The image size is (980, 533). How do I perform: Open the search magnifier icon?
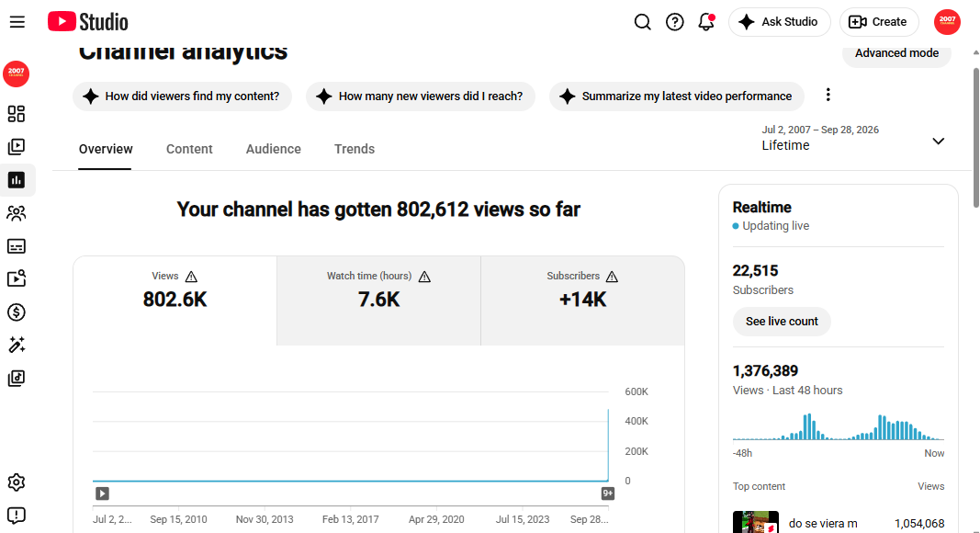coord(643,22)
